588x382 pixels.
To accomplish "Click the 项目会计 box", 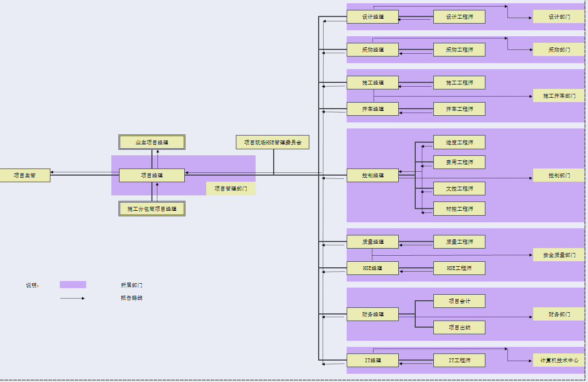I will [459, 301].
